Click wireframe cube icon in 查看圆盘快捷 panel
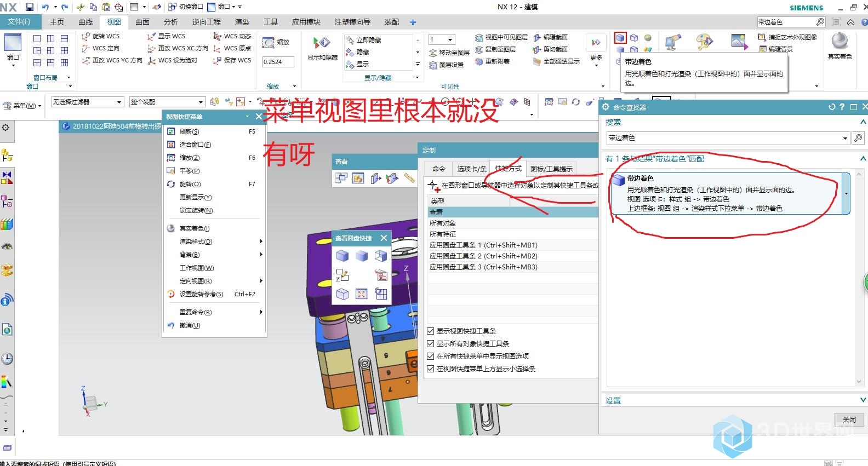The width and height of the screenshot is (868, 466). click(x=381, y=256)
